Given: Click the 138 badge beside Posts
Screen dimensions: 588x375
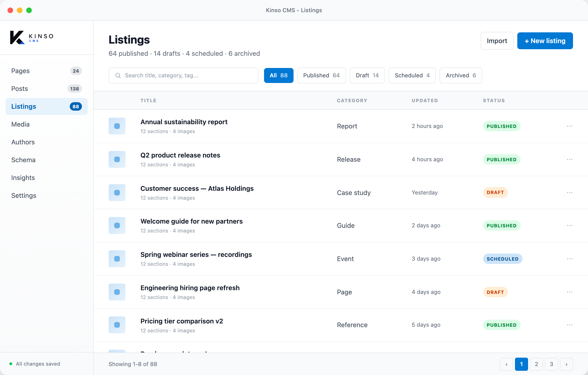Looking at the screenshot, I should (74, 89).
